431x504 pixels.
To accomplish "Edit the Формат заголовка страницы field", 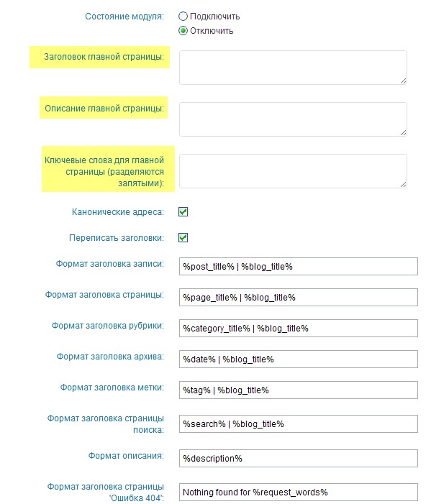I will point(299,298).
